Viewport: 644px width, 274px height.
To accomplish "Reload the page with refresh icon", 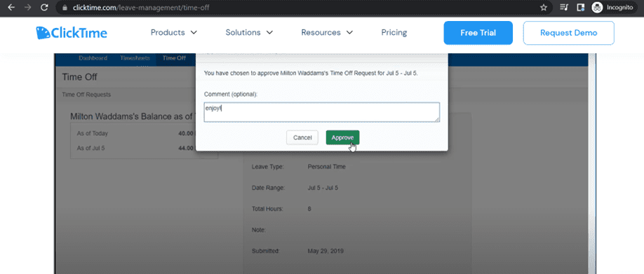I will (x=44, y=8).
